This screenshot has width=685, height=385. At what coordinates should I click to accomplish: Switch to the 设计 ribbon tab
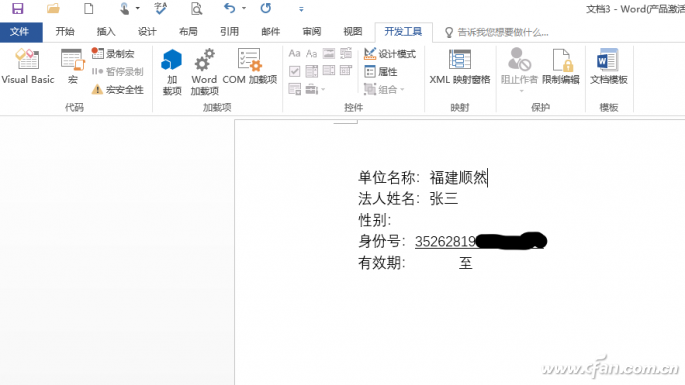point(147,31)
